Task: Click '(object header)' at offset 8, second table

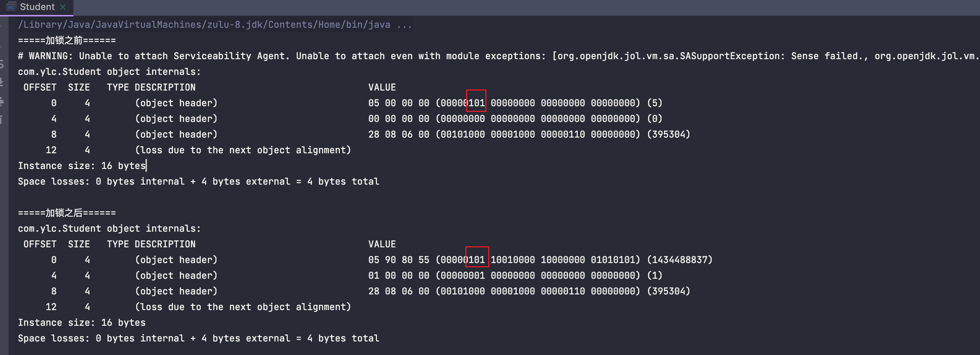Action: (176, 291)
